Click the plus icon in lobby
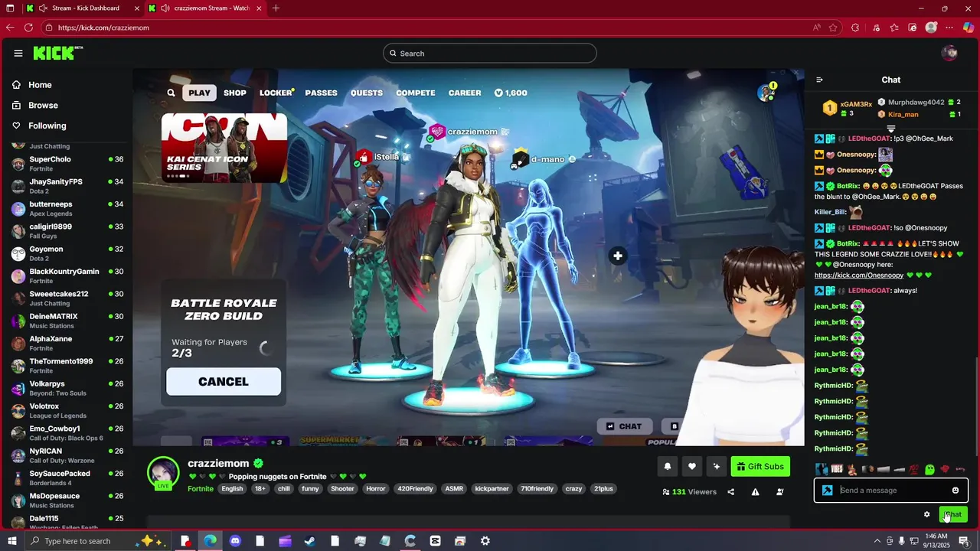The width and height of the screenshot is (980, 551). pos(618,256)
